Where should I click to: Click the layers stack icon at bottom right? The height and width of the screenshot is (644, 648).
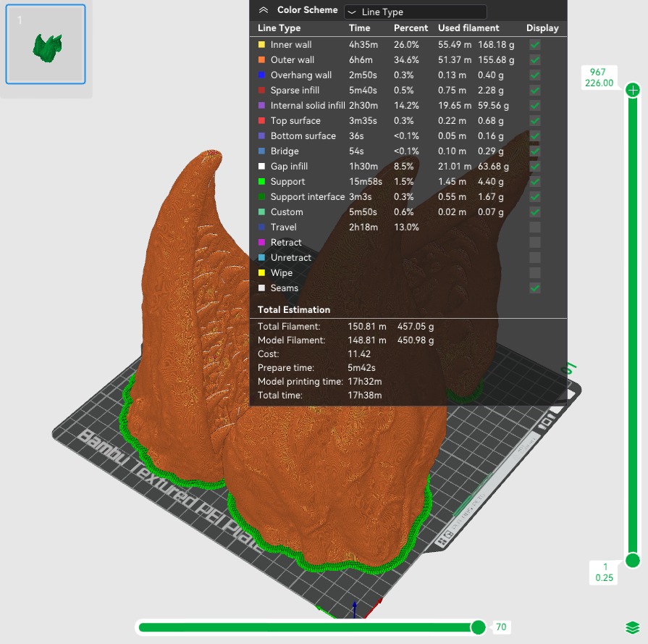pos(632,627)
